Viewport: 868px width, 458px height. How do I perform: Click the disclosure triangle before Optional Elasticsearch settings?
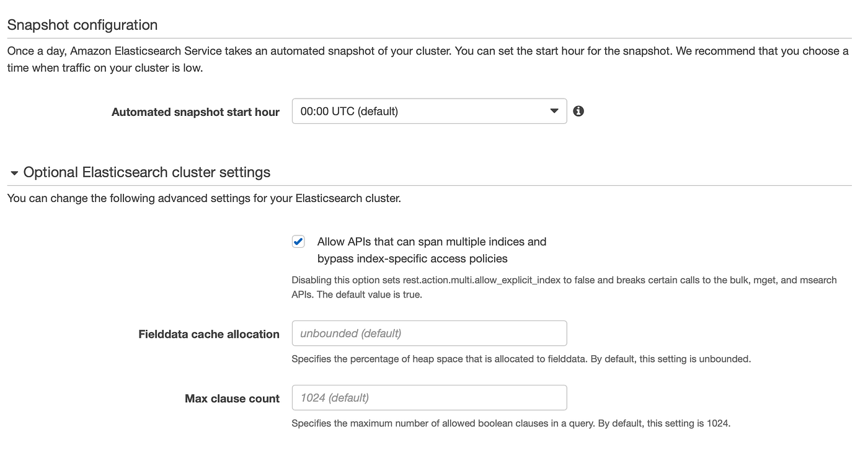click(x=14, y=172)
